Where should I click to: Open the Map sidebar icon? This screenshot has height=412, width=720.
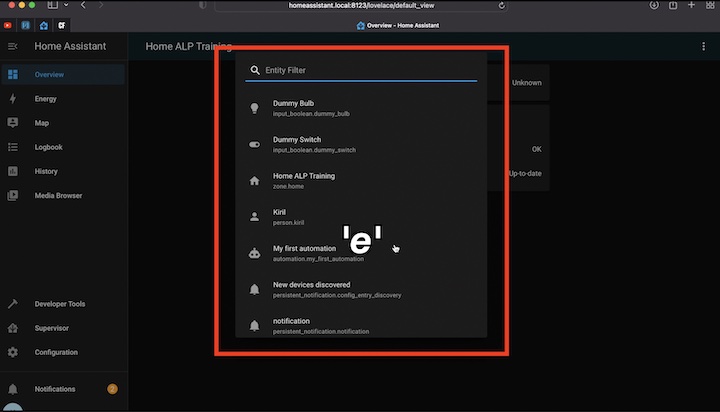tap(13, 123)
